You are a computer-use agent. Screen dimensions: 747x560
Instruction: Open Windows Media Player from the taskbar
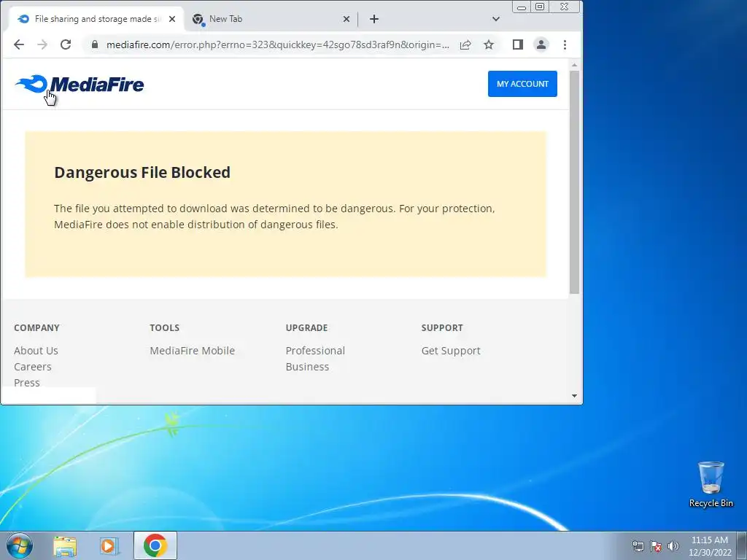pyautogui.click(x=109, y=546)
